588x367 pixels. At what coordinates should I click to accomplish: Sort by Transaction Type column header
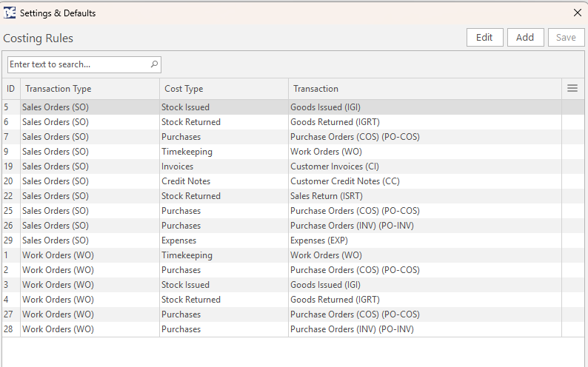90,89
